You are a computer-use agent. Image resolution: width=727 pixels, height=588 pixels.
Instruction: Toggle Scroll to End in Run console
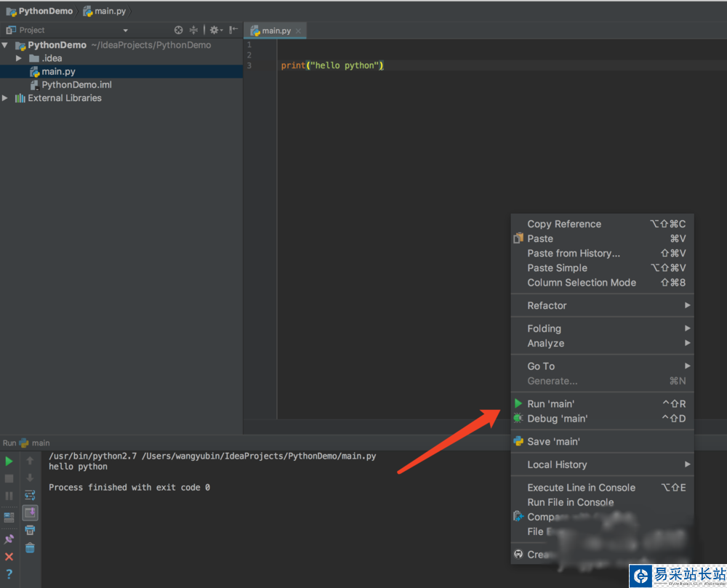30,512
